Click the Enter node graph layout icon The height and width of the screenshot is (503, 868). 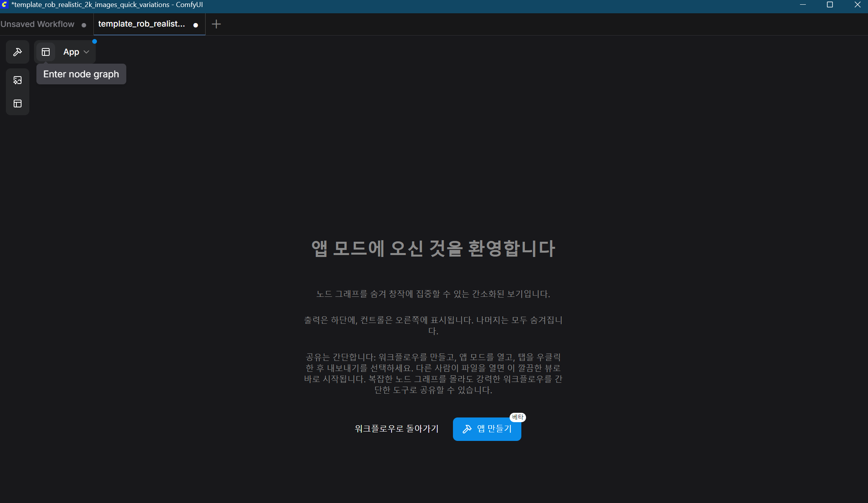tap(46, 52)
